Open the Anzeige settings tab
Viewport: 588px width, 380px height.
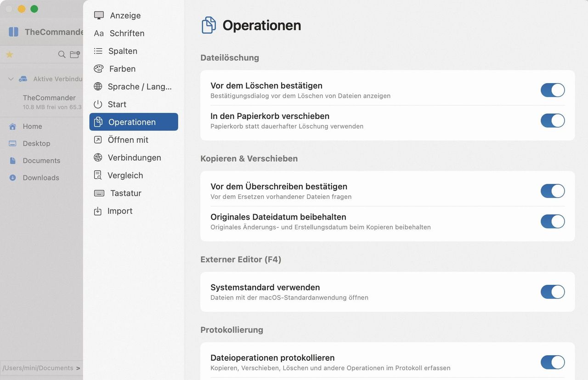134,15
